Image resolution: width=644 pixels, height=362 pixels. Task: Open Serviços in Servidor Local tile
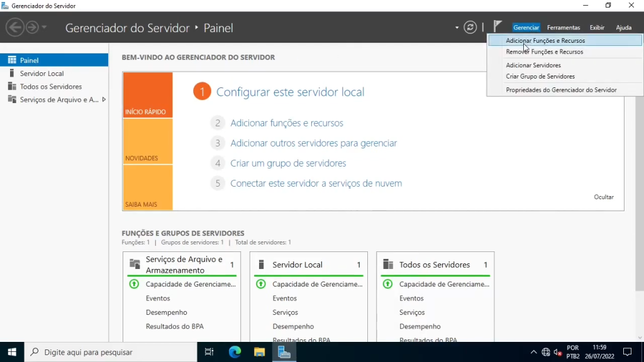(286, 312)
